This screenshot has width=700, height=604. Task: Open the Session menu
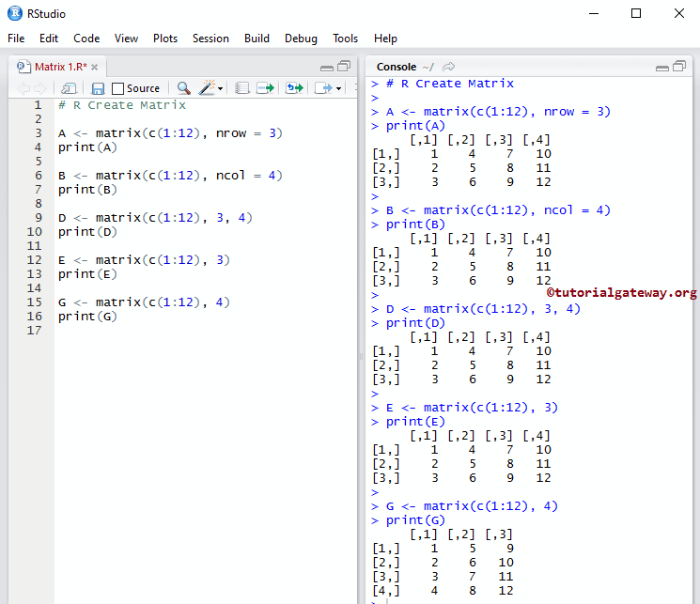pos(210,39)
